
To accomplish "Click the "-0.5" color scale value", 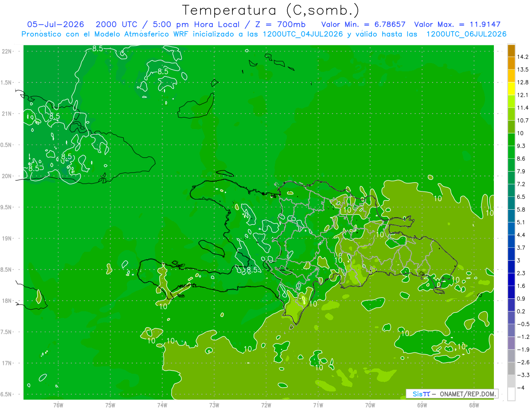I will tap(523, 324).
